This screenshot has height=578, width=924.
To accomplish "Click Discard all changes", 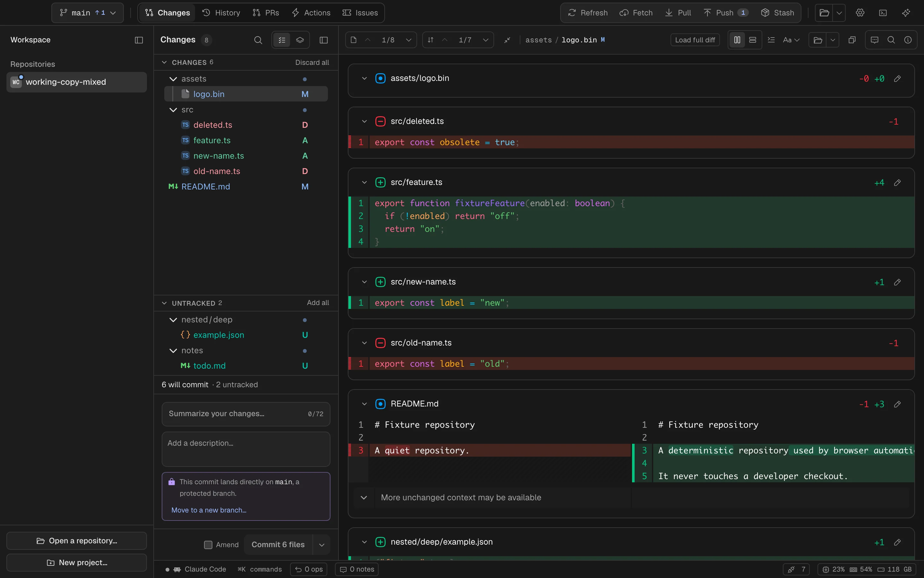I will (x=312, y=62).
